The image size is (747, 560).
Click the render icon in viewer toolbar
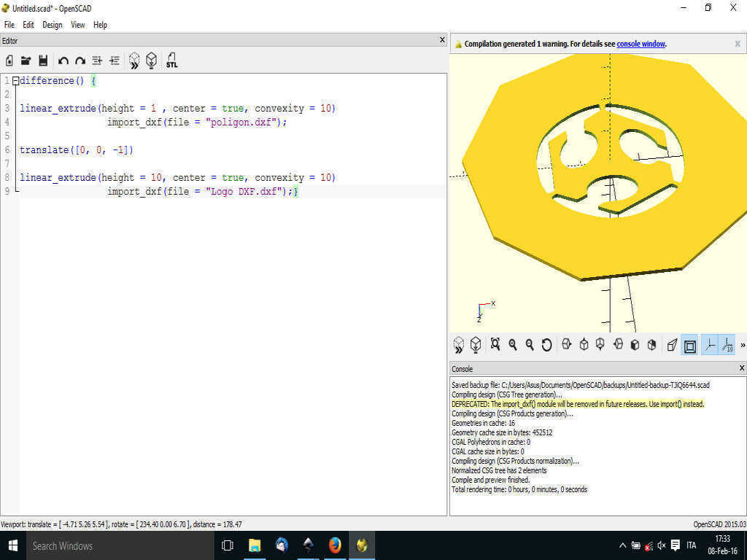[476, 345]
